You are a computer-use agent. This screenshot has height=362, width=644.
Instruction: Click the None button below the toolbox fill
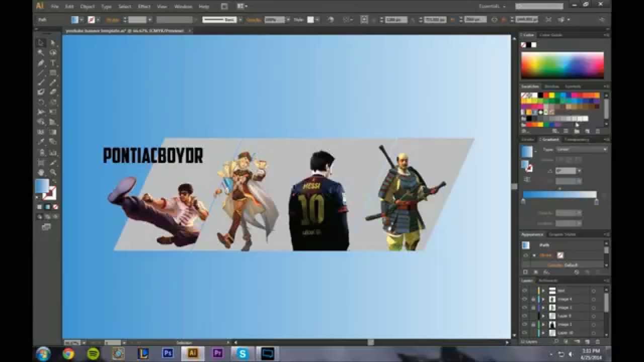click(55, 207)
